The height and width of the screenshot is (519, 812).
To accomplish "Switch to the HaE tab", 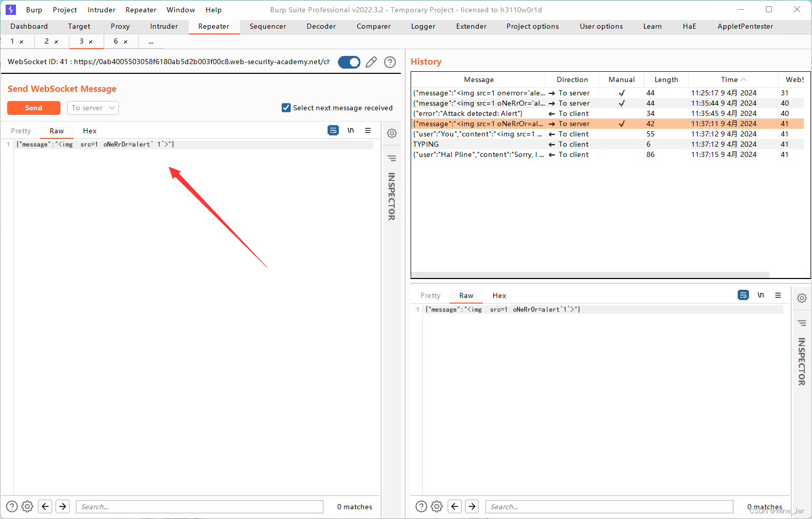I will coord(689,27).
